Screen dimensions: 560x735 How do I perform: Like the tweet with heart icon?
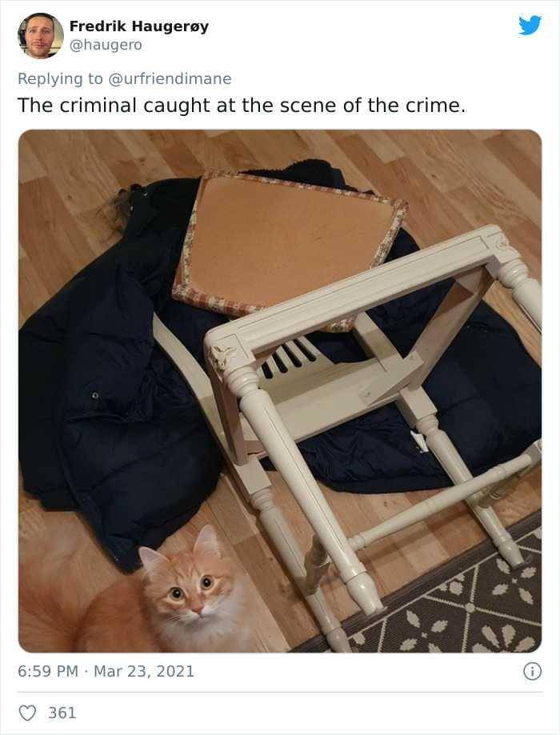[x=27, y=713]
